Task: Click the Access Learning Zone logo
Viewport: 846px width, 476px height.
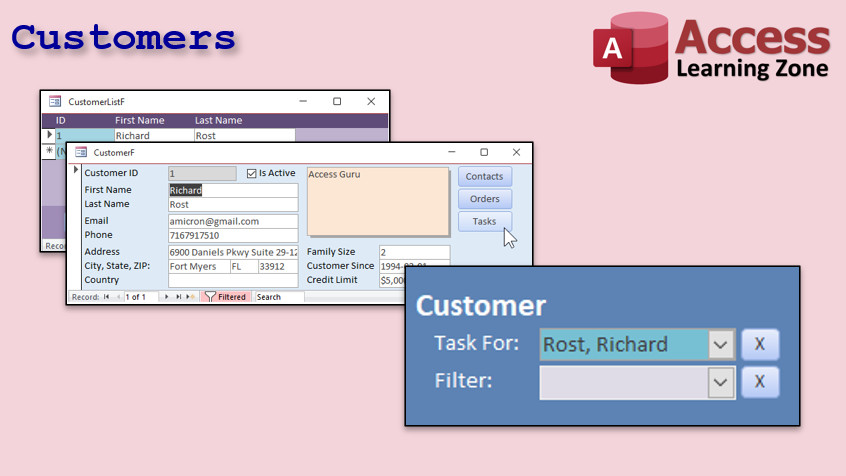Action: click(x=711, y=47)
